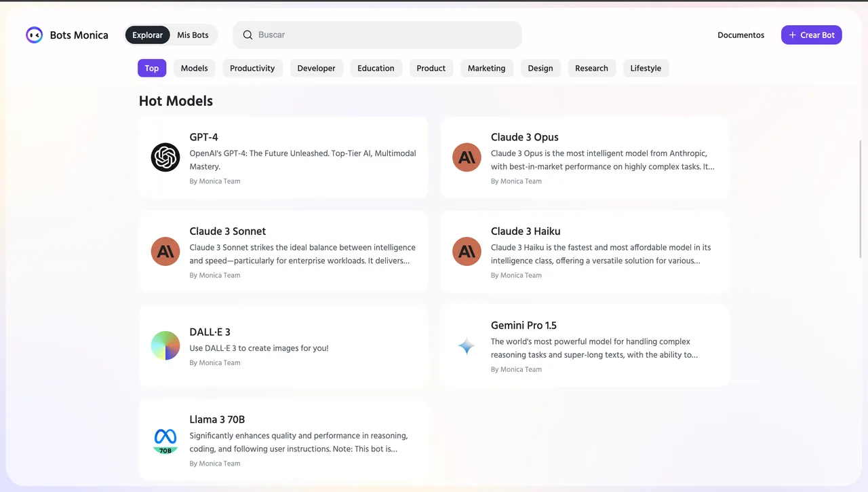Click the Llama 3 70B Meta icon

pyautogui.click(x=165, y=440)
